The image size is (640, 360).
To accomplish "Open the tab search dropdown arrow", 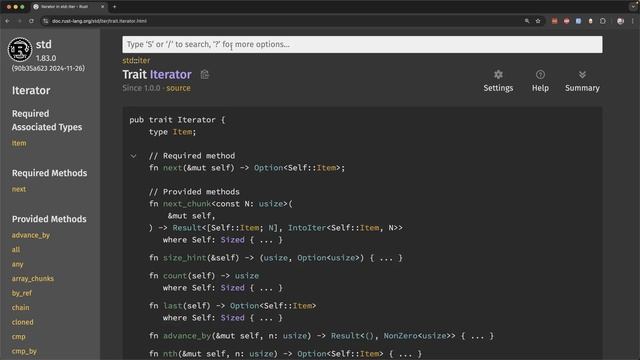I will pyautogui.click(x=633, y=7).
